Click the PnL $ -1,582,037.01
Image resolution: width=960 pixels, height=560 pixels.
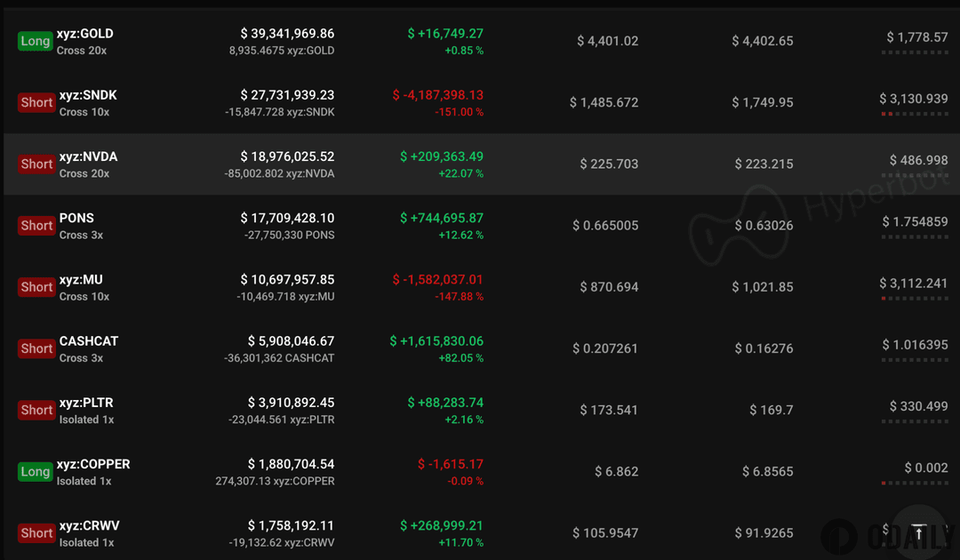point(437,280)
